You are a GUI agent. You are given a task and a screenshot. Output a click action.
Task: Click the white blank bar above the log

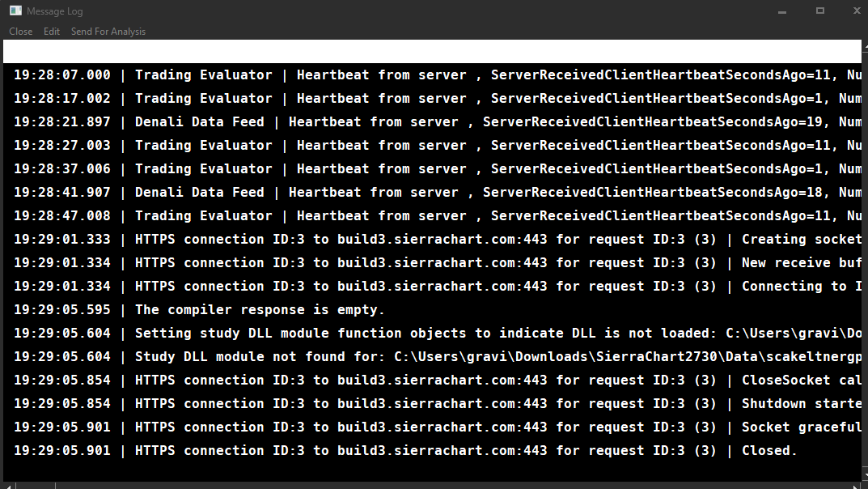point(432,51)
